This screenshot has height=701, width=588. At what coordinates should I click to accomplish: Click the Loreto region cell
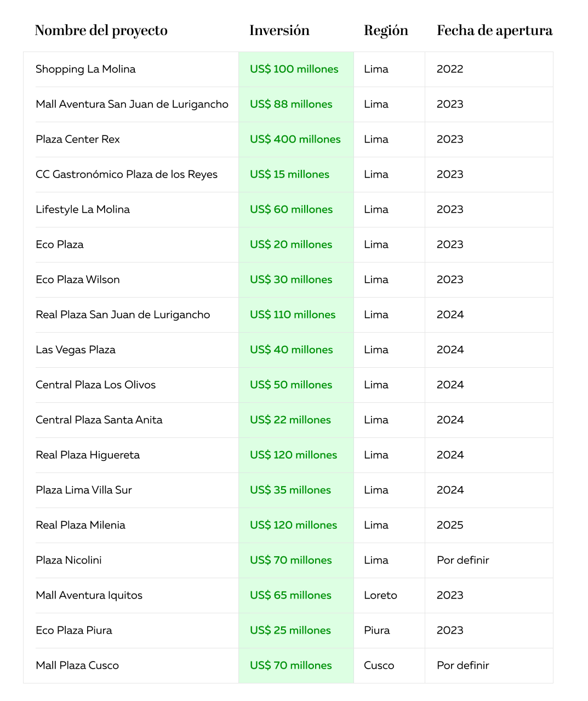(380, 595)
